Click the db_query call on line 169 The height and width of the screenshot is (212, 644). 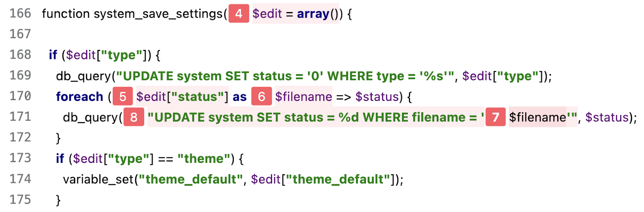tap(83, 76)
